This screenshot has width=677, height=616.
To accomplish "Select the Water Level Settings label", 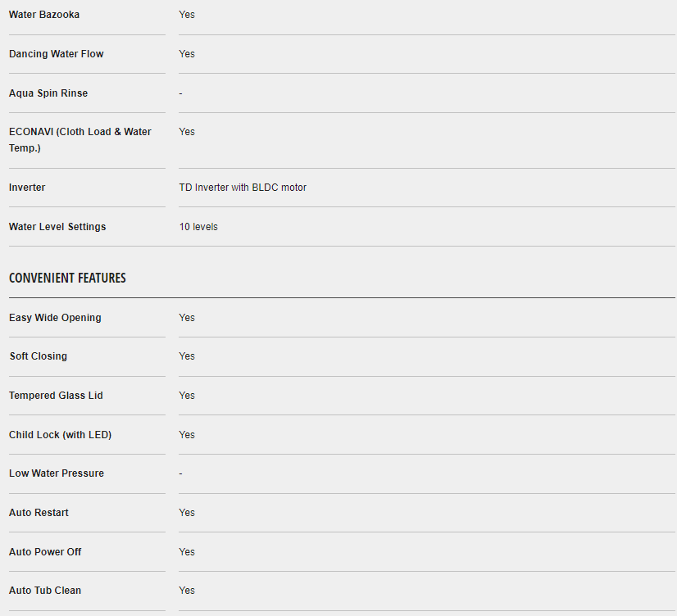I will click(57, 227).
